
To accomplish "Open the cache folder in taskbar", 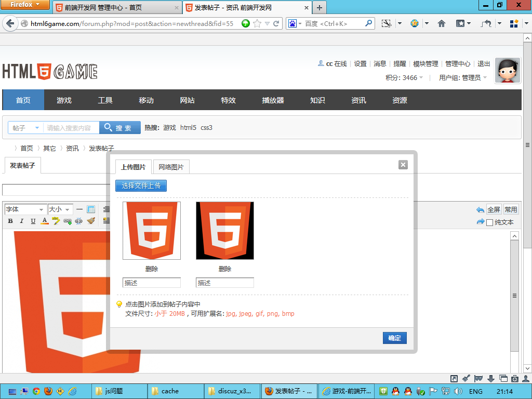I will 176,391.
